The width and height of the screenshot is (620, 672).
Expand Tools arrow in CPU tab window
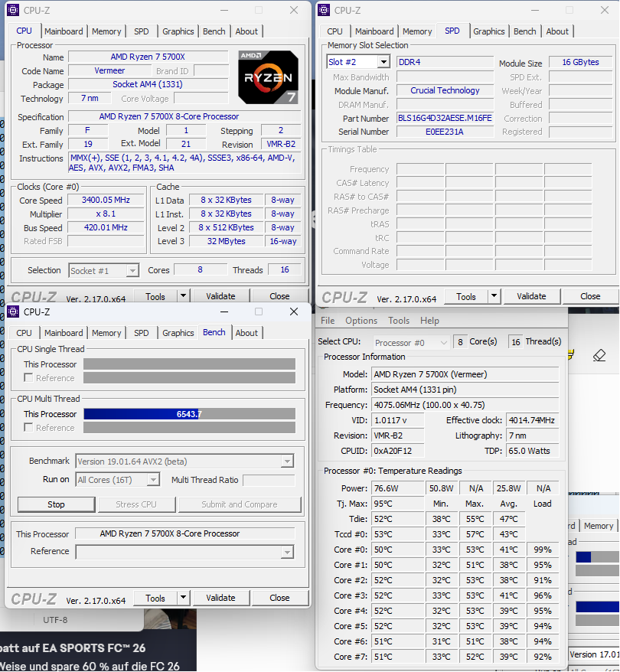coord(184,295)
